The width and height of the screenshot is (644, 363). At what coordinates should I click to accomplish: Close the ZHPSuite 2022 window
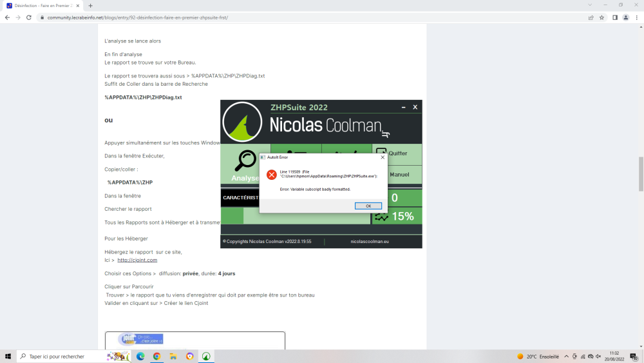coord(415,107)
